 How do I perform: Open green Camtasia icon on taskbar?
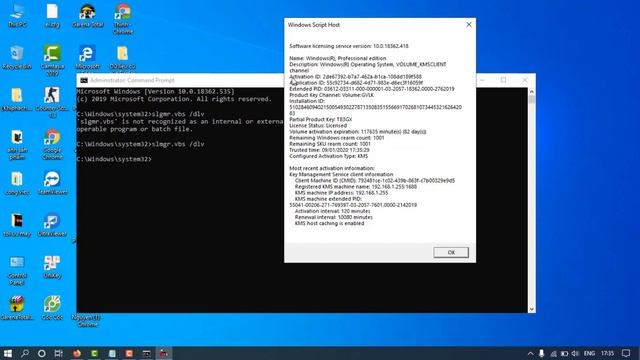tap(94, 353)
